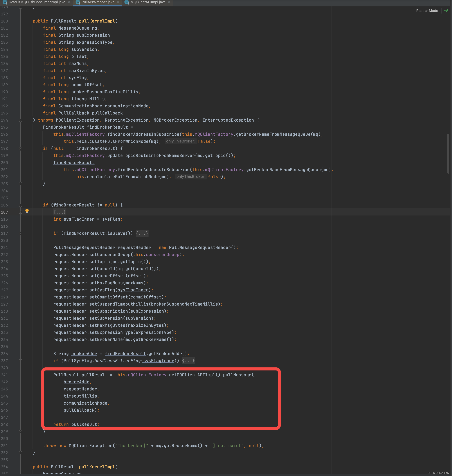
Task: Click the green inspections checkmark icon
Action: coord(446,11)
